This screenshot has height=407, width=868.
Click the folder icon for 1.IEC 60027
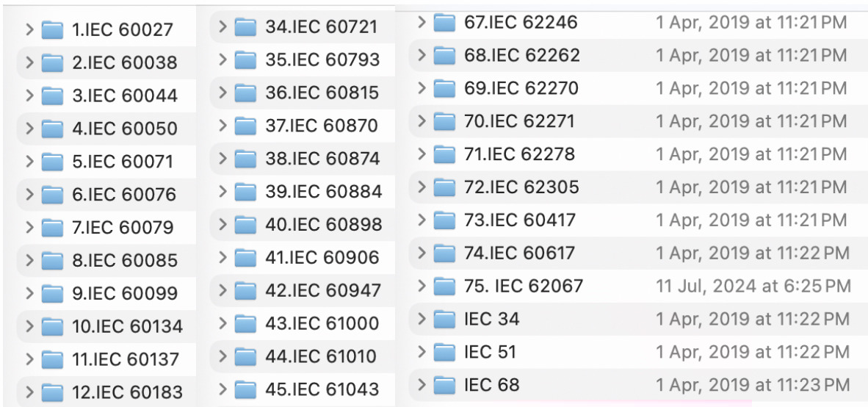click(52, 30)
